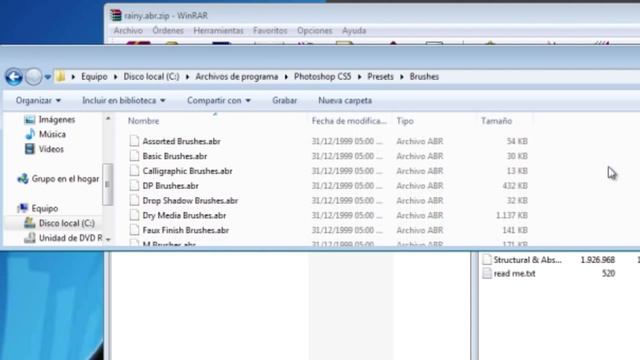Sort by Fecha de modificación column header
This screenshot has width=640, height=360.
tap(349, 121)
